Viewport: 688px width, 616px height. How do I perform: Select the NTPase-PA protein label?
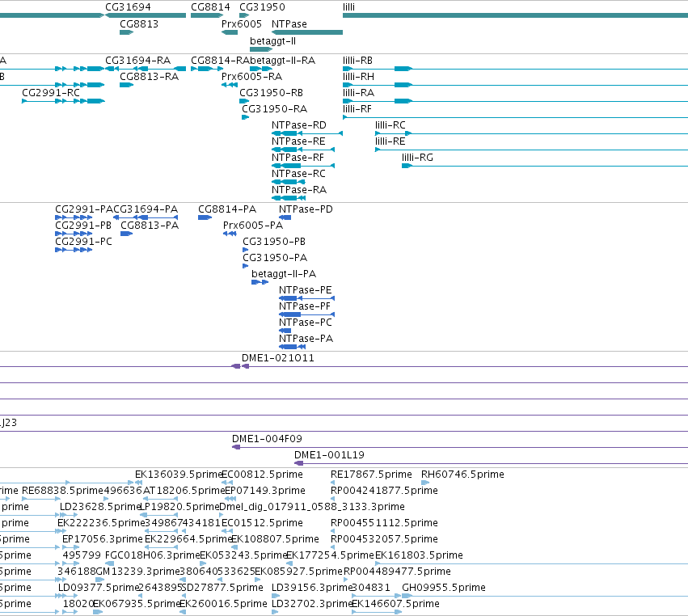pyautogui.click(x=306, y=340)
